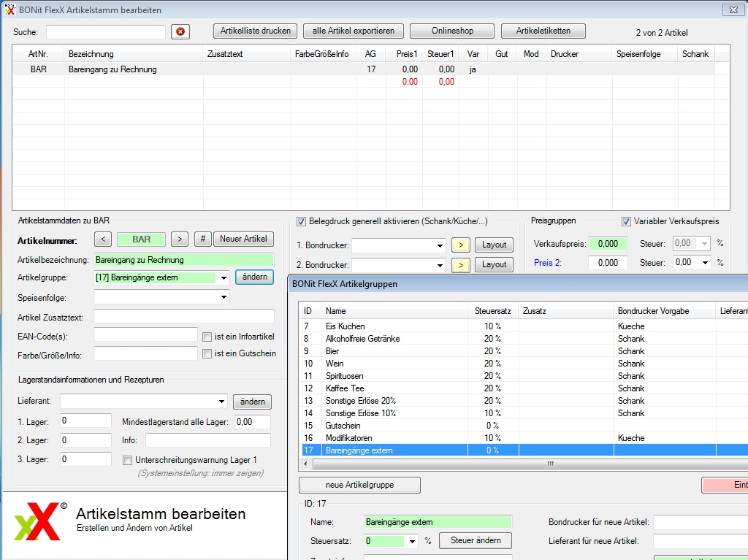The image size is (748, 560).
Task: Click the Artikelbezeichnung input field
Action: coord(184,260)
